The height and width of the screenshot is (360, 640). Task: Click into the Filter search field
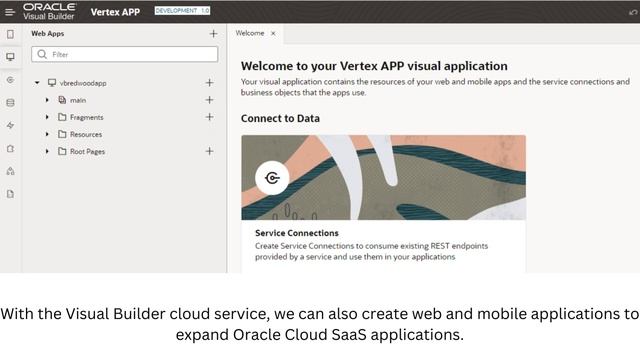pos(124,54)
